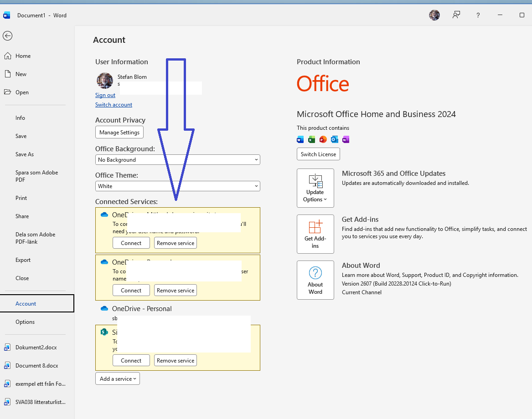Open recent file Dokument2.docx

(x=36, y=347)
